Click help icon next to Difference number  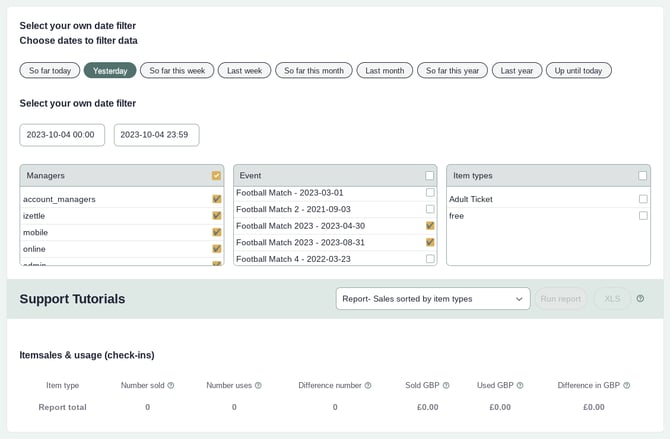tap(368, 385)
